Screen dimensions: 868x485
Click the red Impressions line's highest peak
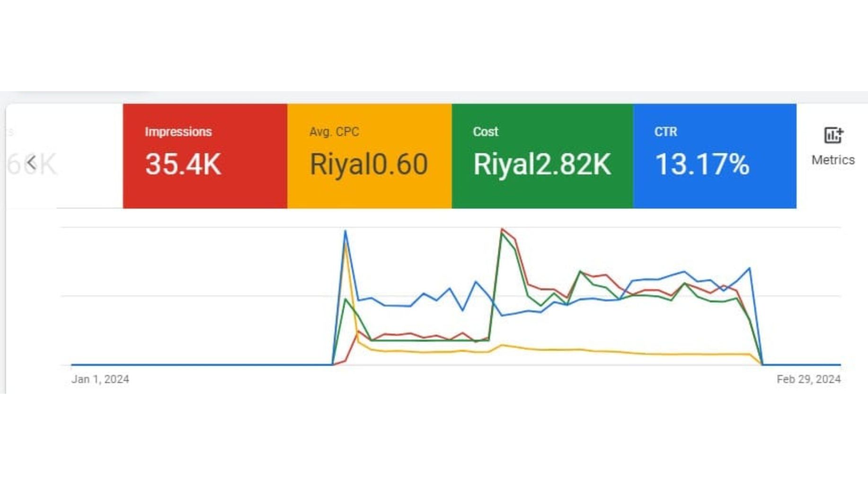click(x=502, y=230)
